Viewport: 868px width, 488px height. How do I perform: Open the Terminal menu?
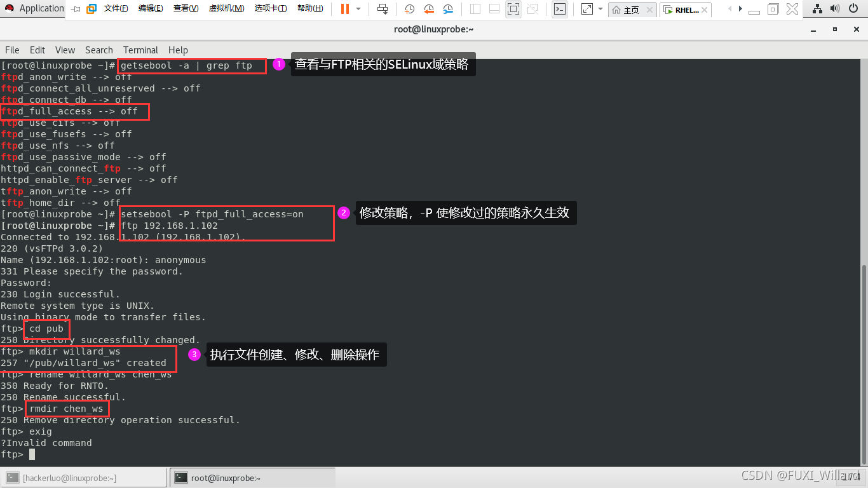point(140,50)
